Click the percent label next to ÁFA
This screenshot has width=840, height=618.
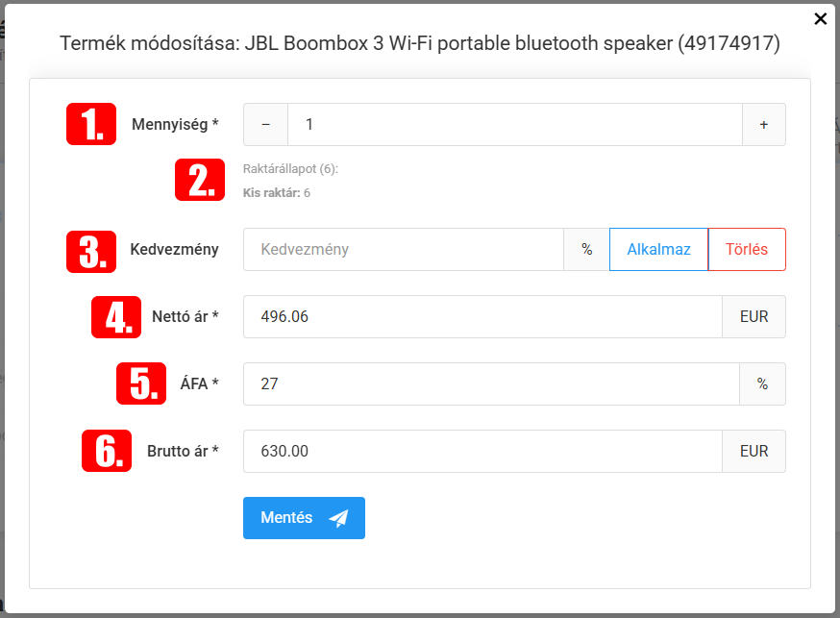pos(762,384)
